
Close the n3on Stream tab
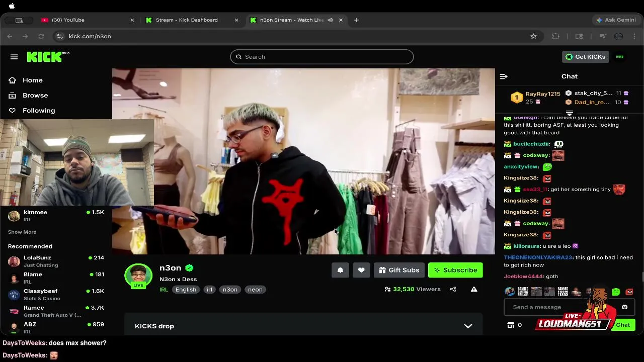point(341,20)
